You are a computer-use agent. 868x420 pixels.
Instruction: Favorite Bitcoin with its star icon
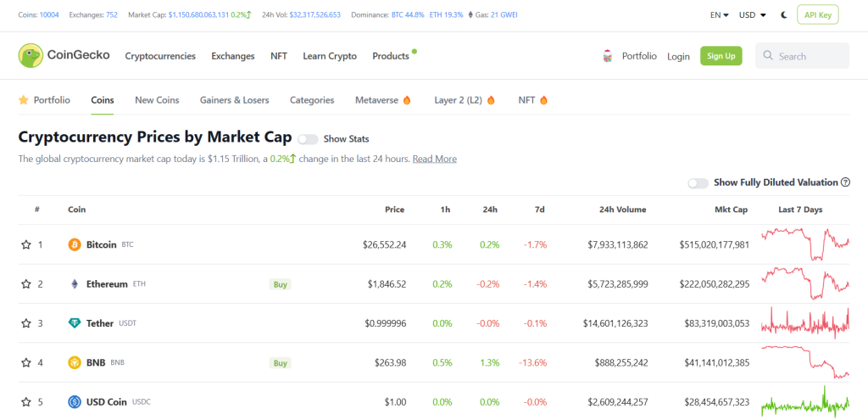[25, 244]
